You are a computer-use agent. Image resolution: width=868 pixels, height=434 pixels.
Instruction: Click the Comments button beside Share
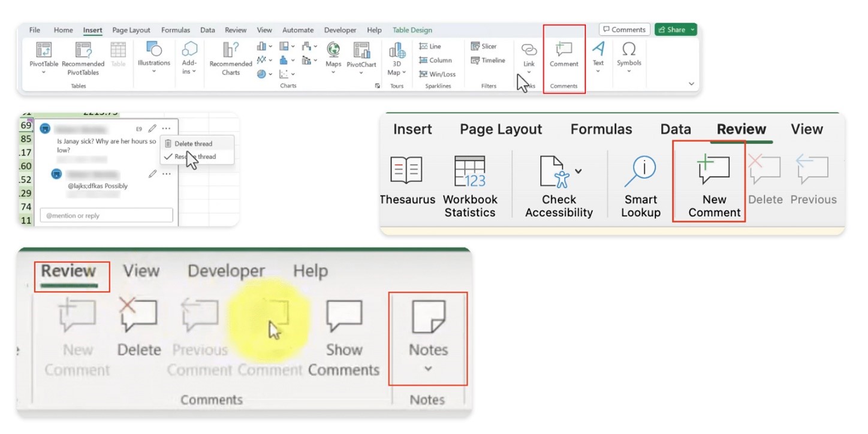pos(624,29)
